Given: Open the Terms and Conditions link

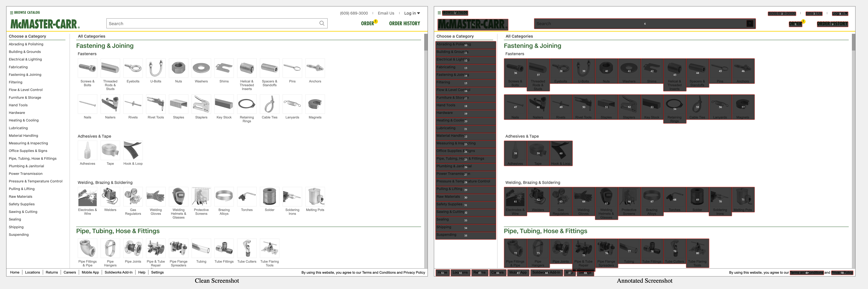Looking at the screenshot, I should click(x=379, y=272).
